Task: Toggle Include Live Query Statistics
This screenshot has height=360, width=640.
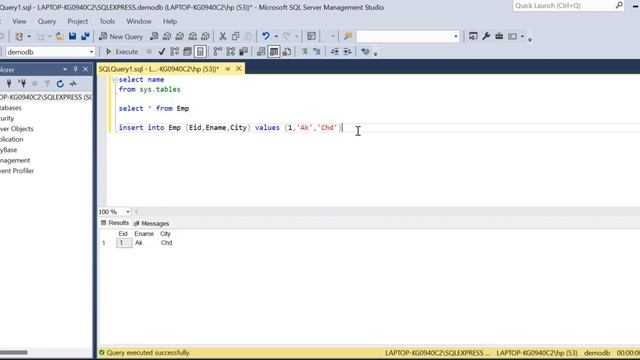Action: 231,51
